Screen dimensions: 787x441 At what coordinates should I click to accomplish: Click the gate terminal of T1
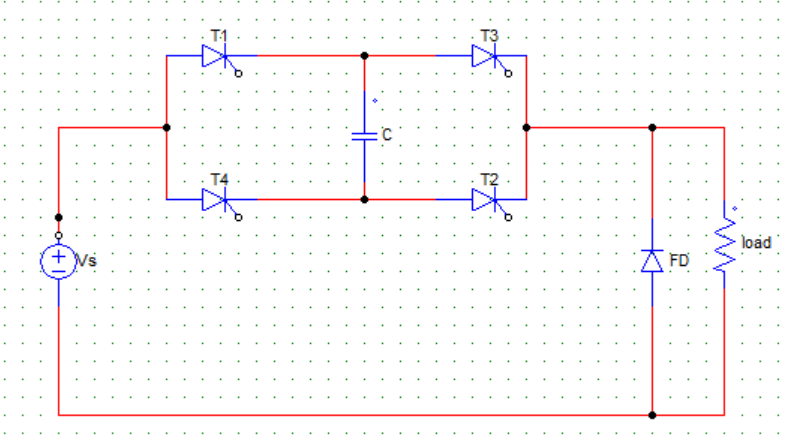(x=239, y=74)
